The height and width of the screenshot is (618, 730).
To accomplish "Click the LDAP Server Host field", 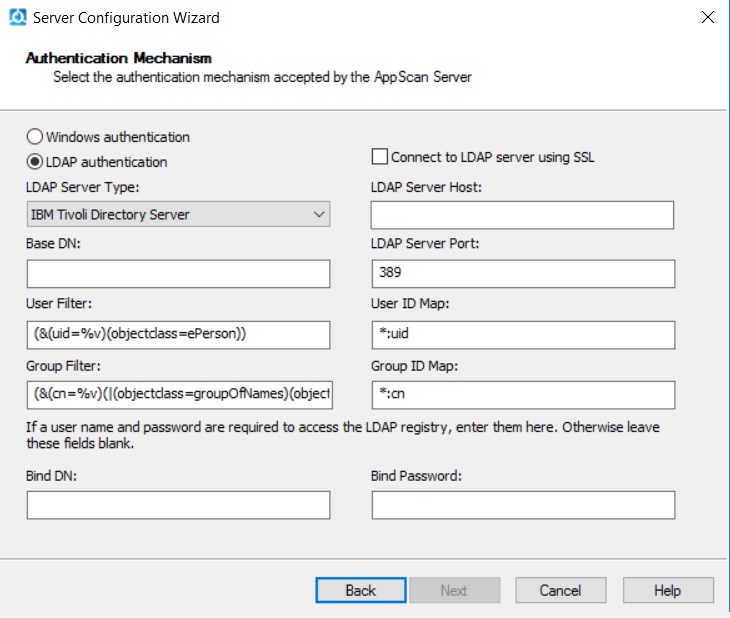I will (522, 215).
